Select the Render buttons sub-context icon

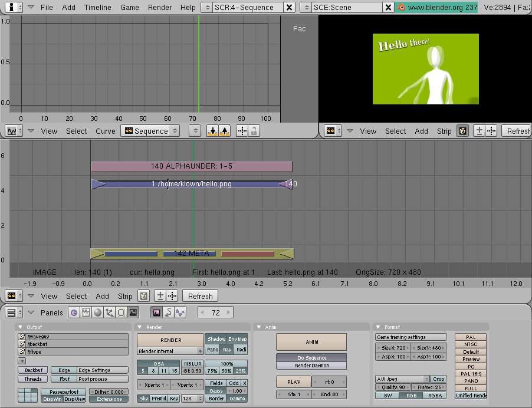(x=156, y=312)
